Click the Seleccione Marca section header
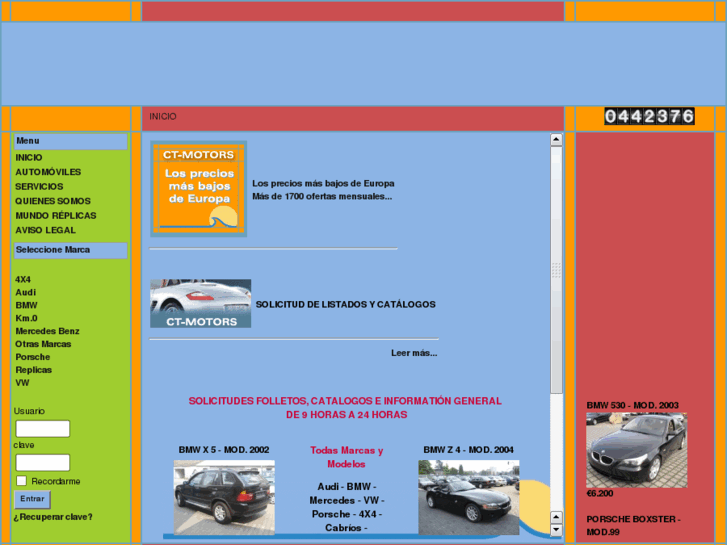The width and height of the screenshot is (727, 545). coord(70,250)
